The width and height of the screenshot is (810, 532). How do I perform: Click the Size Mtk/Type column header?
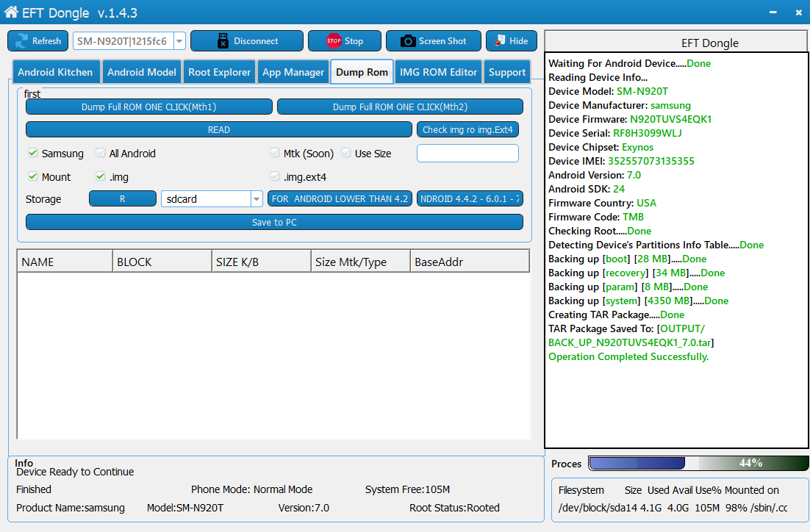(361, 262)
